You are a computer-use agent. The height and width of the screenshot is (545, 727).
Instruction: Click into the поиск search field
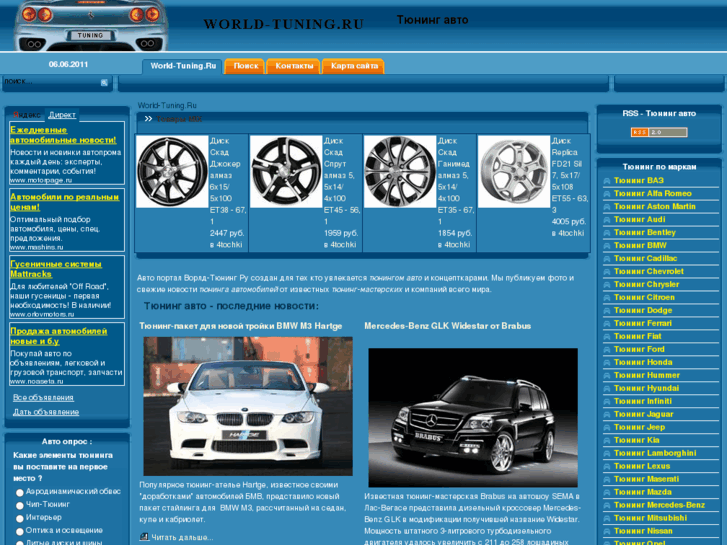point(52,82)
